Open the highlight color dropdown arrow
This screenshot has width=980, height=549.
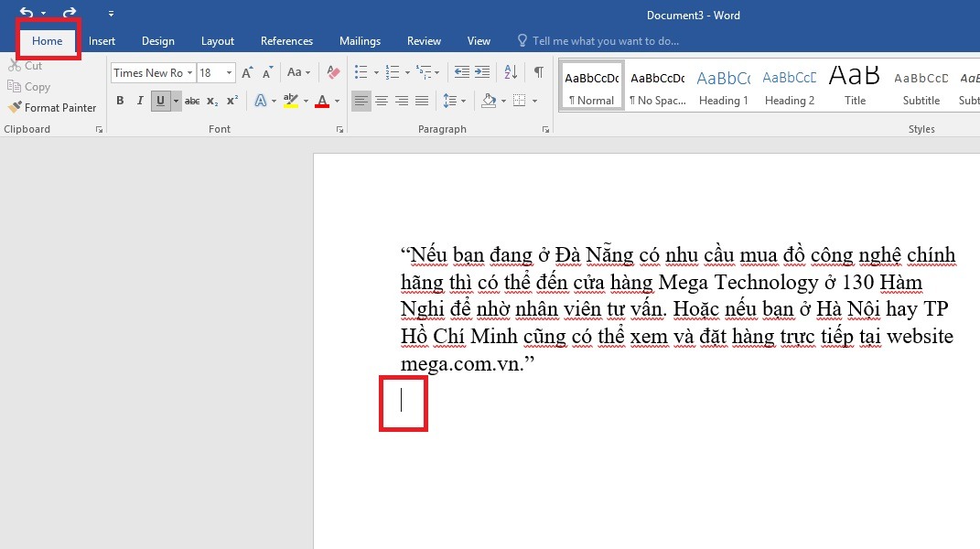point(306,101)
